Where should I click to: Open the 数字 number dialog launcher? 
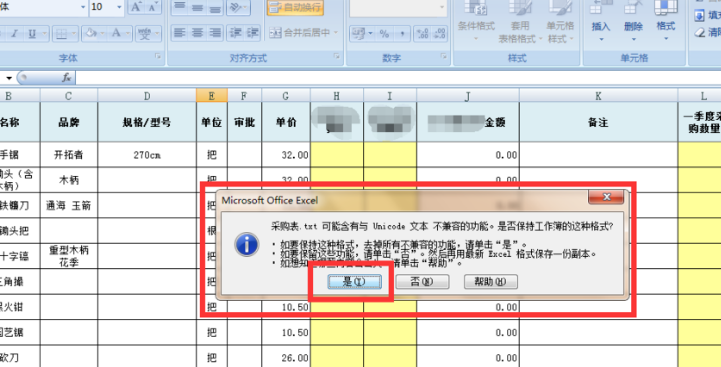coord(444,56)
